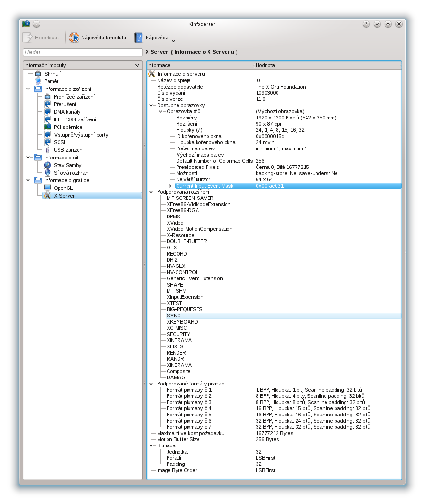
Task: Select the Stav Samby icon
Action: pos(48,165)
